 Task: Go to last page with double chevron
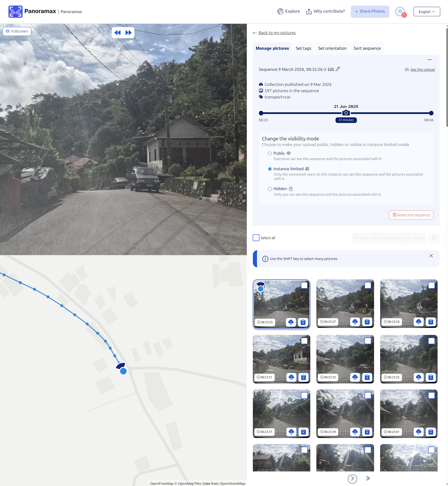coord(368,478)
